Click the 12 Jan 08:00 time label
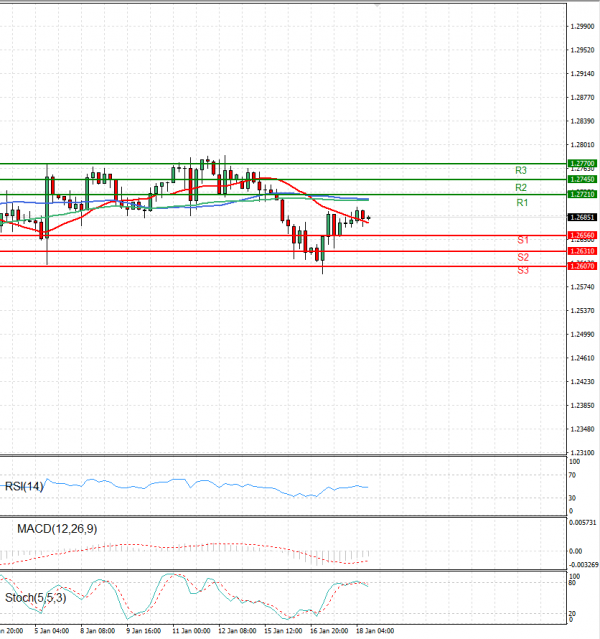Image resolution: width=600 pixels, height=639 pixels. tap(237, 631)
